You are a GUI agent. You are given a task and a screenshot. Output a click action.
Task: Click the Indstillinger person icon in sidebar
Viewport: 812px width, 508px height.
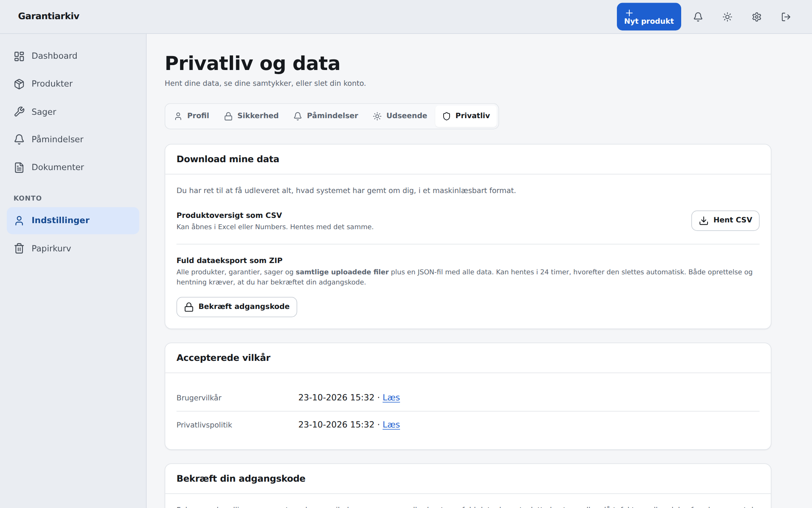pyautogui.click(x=19, y=221)
